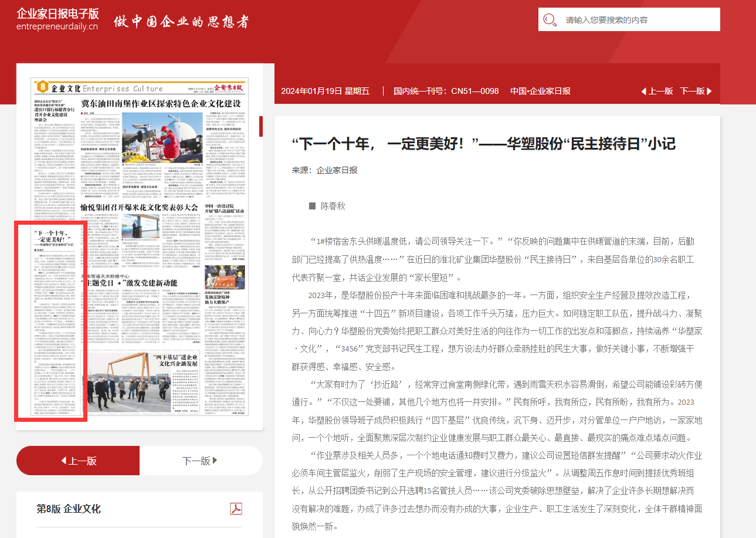Select top bar 下一版 link

[692, 92]
